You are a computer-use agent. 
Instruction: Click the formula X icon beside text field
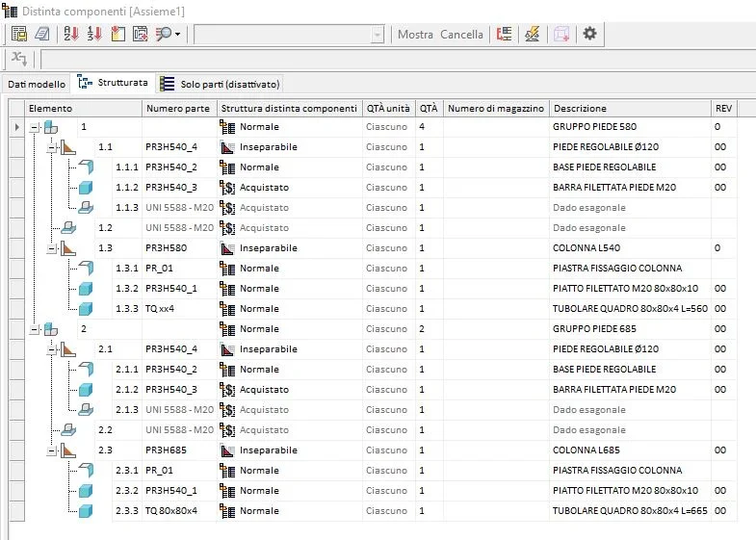point(19,59)
